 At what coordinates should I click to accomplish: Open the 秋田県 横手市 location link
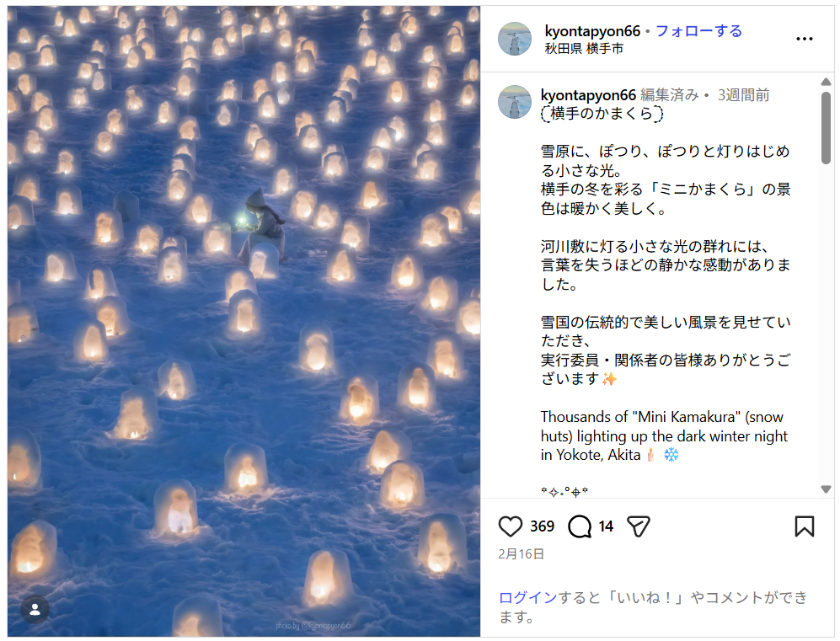click(584, 49)
